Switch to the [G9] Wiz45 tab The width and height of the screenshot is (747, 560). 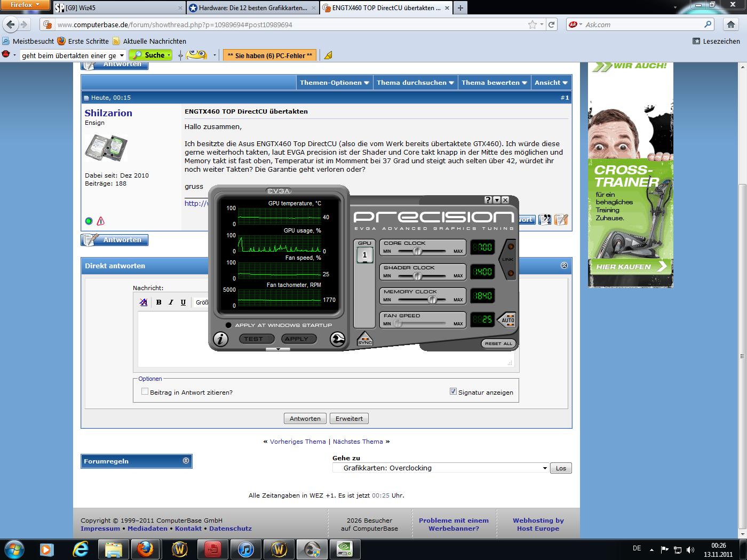(x=119, y=8)
